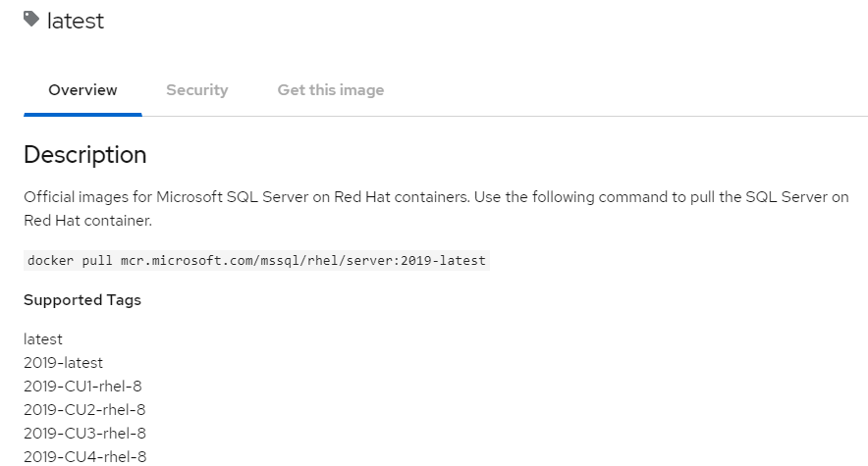Select the 2019-CU1-rhel-8 tag entry
The image size is (868, 466).
(x=82, y=387)
